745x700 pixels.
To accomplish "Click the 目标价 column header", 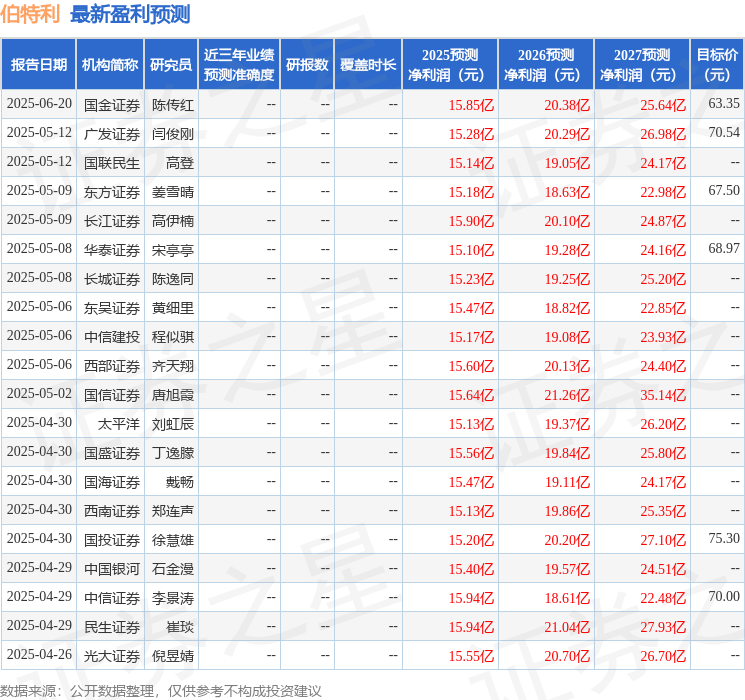I will pyautogui.click(x=717, y=65).
